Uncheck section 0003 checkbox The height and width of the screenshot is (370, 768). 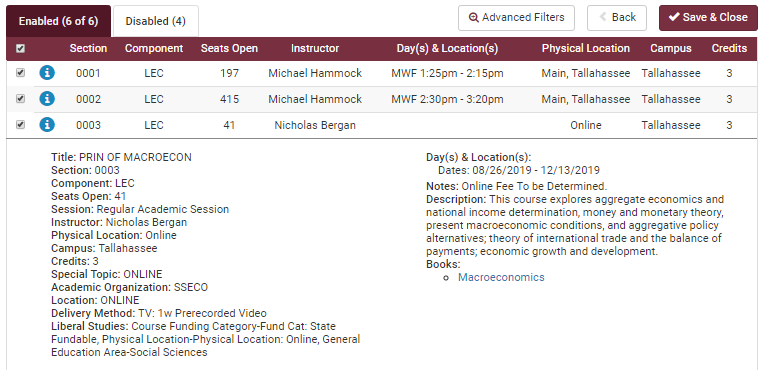(21, 125)
